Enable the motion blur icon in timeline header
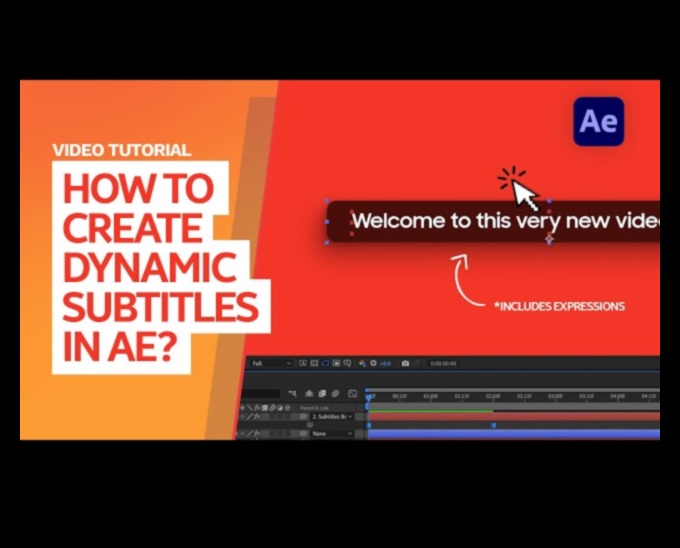Image resolution: width=680 pixels, height=548 pixels. (335, 394)
